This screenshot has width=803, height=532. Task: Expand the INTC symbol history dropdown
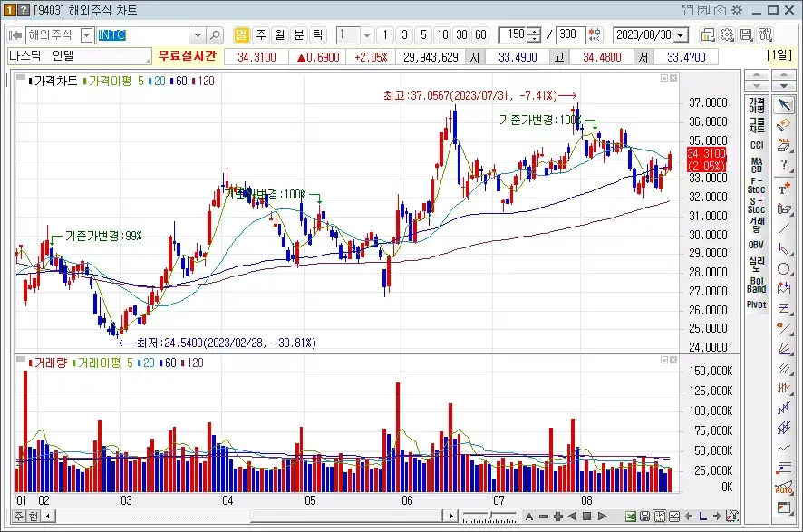(198, 34)
